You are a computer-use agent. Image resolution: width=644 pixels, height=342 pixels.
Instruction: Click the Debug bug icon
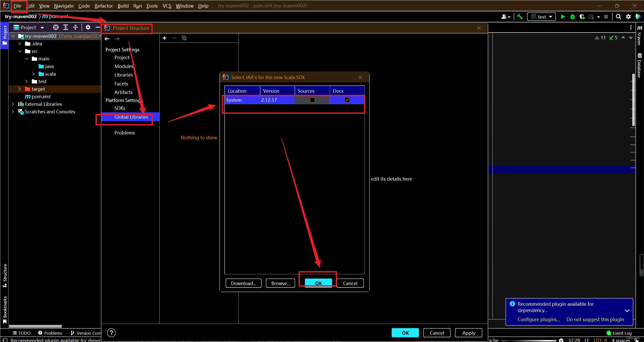click(x=572, y=17)
